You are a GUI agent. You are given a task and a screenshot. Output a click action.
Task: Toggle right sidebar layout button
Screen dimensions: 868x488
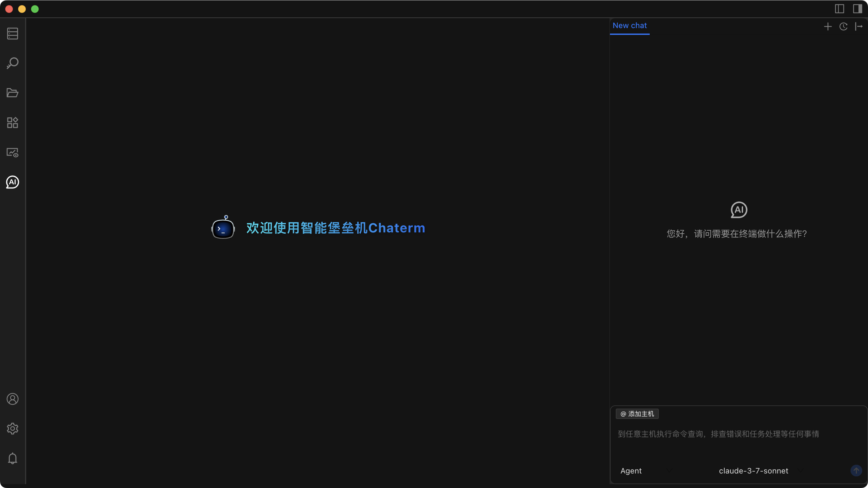pyautogui.click(x=857, y=9)
